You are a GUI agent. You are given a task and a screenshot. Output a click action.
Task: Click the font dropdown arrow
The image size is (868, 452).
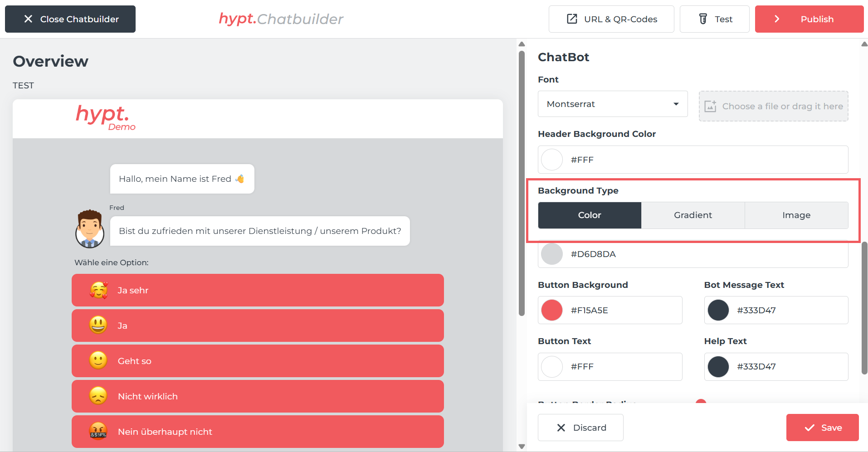click(x=676, y=104)
